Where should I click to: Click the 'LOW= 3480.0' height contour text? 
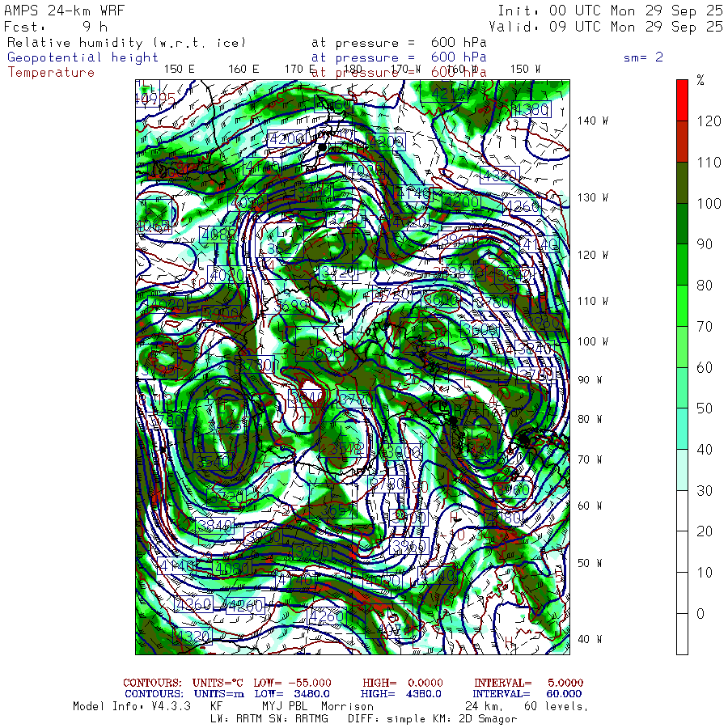pos(292,694)
